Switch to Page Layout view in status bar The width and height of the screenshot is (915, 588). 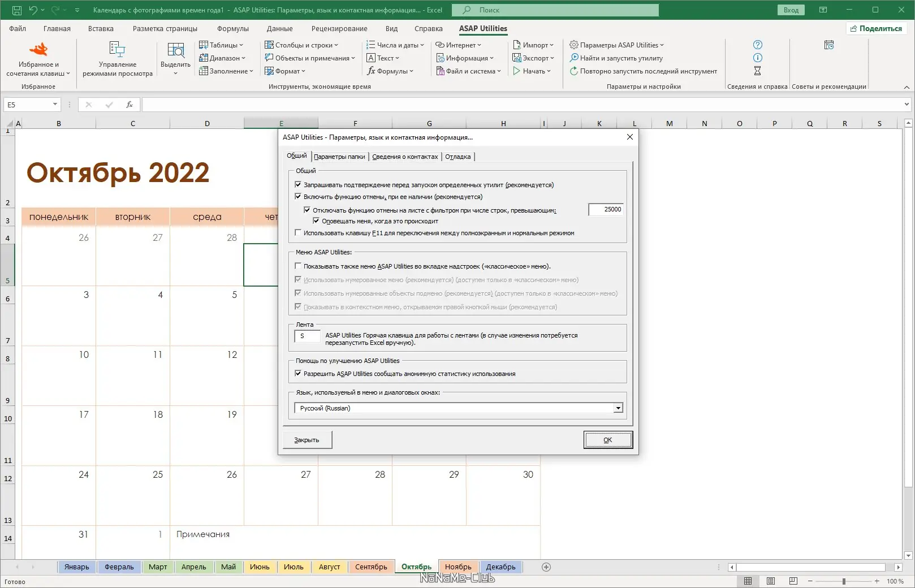tap(770, 581)
